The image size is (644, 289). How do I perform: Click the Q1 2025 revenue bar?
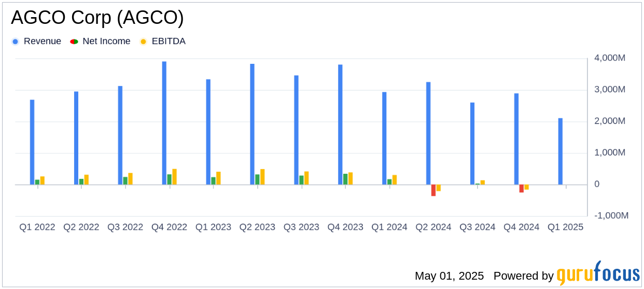coord(561,152)
